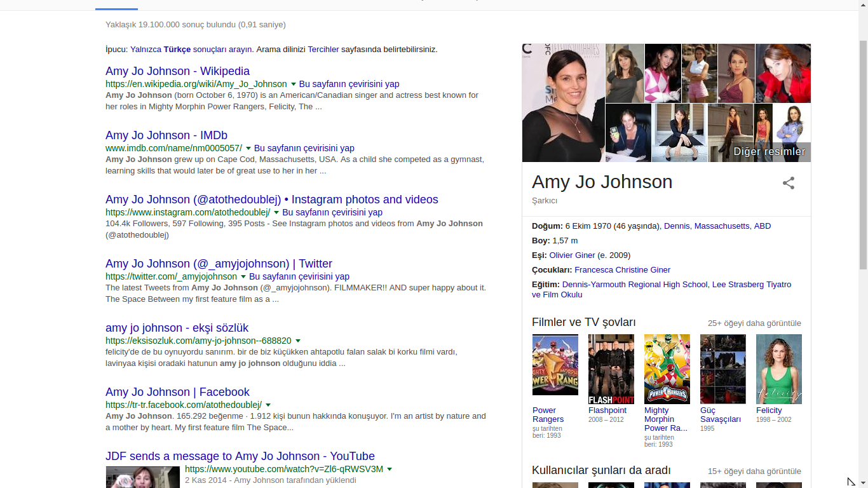Image resolution: width=868 pixels, height=488 pixels.
Task: Click the result count Yaklaşık 19.100.000 sonuç bulundu
Action: point(196,25)
